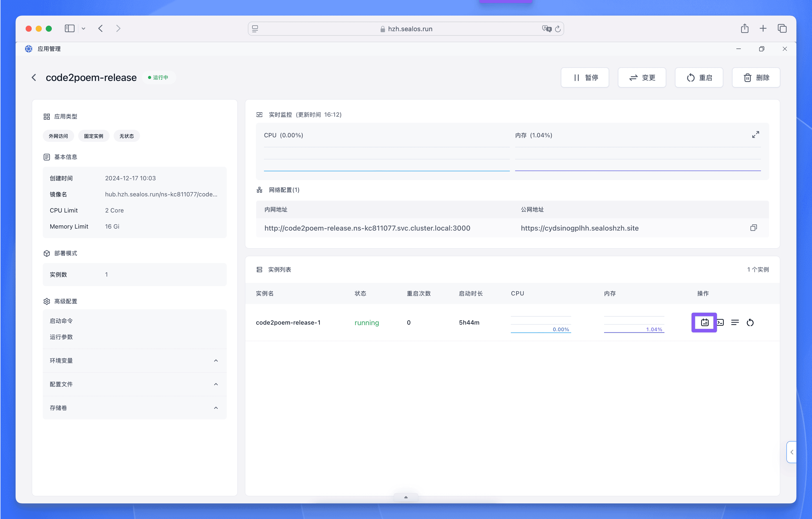Click the CPU (0.00%) monitoring graph
The image size is (812, 519).
click(x=386, y=158)
